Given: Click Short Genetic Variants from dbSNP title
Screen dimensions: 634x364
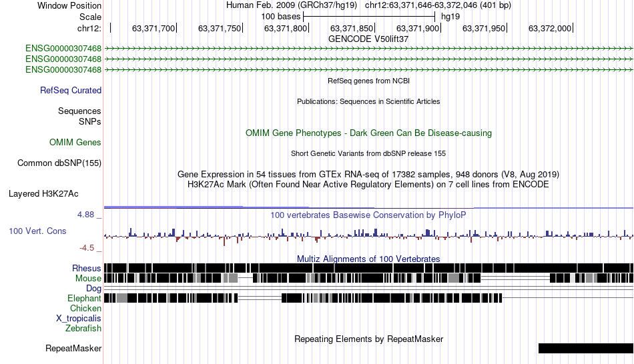Looking at the screenshot, I should pyautogui.click(x=368, y=153).
